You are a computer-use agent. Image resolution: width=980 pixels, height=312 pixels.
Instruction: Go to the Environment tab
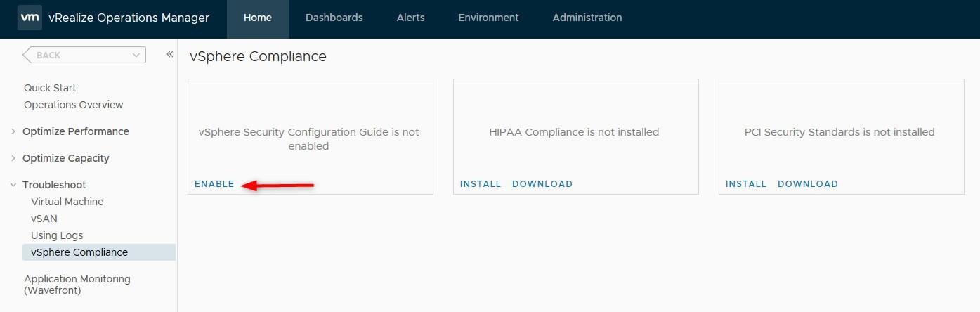[488, 18]
